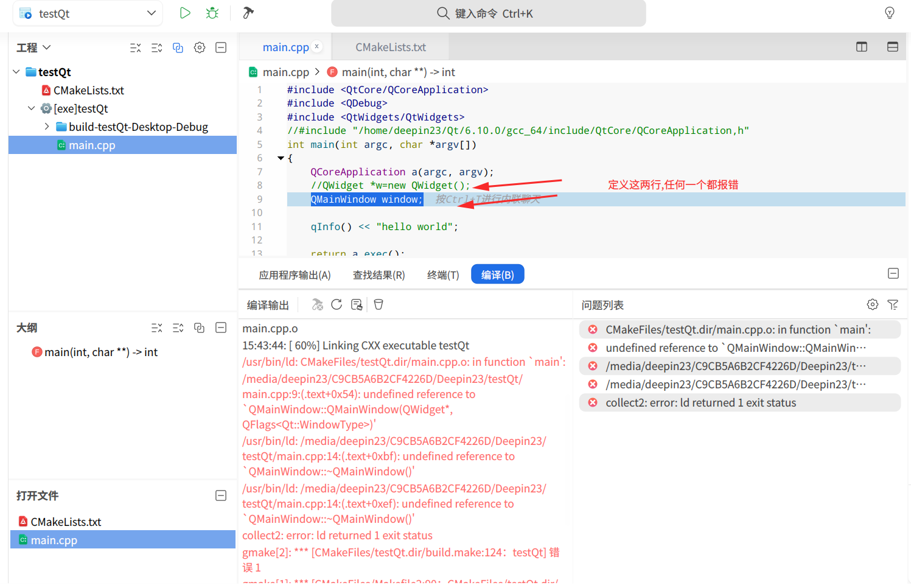Expand all items in the 大纲 panel
This screenshot has width=911, height=588.
[178, 328]
